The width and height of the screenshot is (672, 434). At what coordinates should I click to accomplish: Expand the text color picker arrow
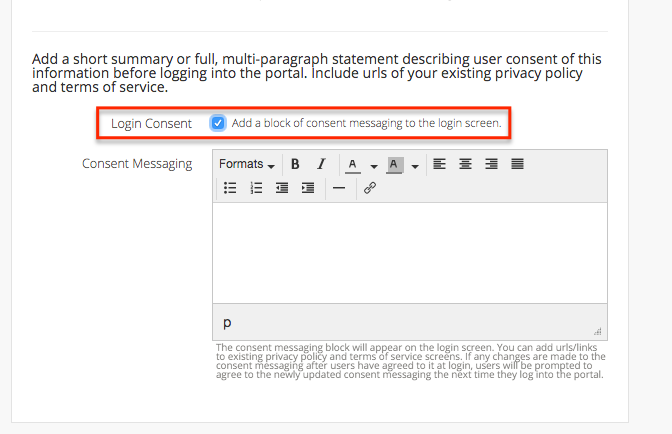coord(374,165)
